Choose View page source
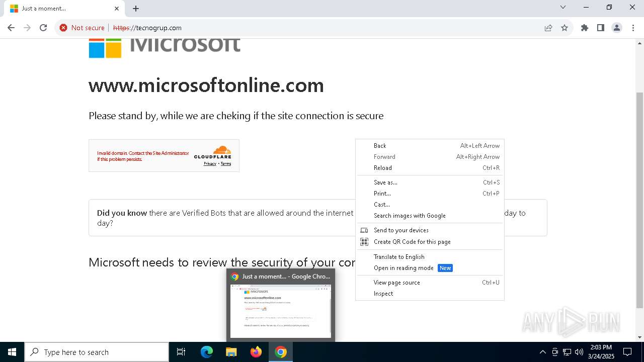The width and height of the screenshot is (644, 362). point(430,283)
